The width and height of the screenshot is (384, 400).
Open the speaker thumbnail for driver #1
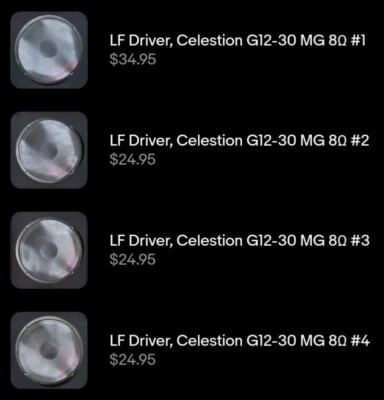[49, 50]
